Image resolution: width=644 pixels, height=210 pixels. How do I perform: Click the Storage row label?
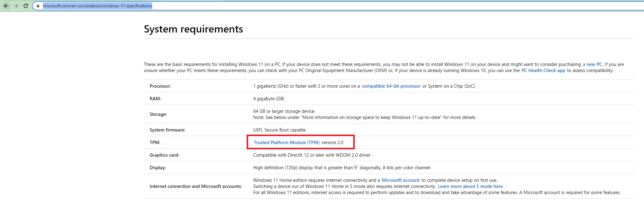158,114
